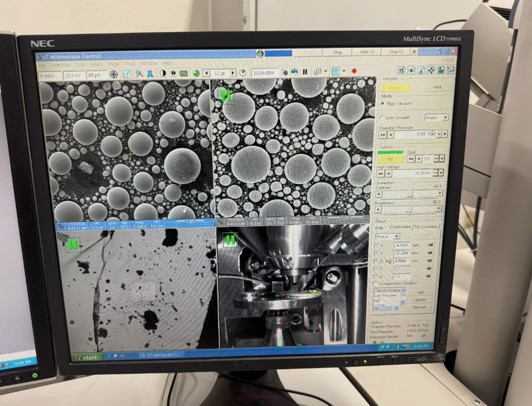The width and height of the screenshot is (532, 406).
Task: Tick the T tilt coordinate checkbox
Action: click(x=376, y=269)
